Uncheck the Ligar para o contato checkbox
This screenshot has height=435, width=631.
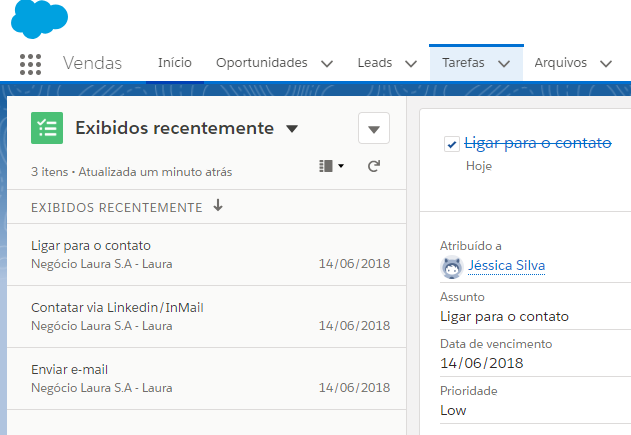(x=452, y=144)
